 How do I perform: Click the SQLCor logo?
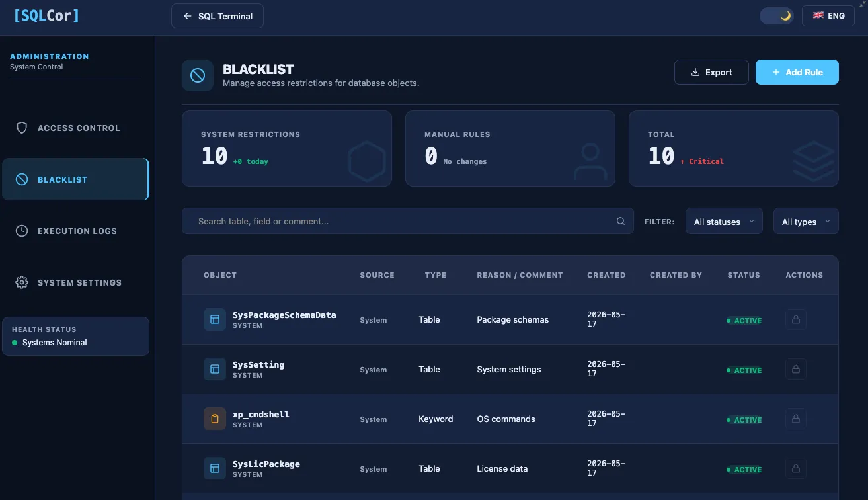(x=46, y=16)
